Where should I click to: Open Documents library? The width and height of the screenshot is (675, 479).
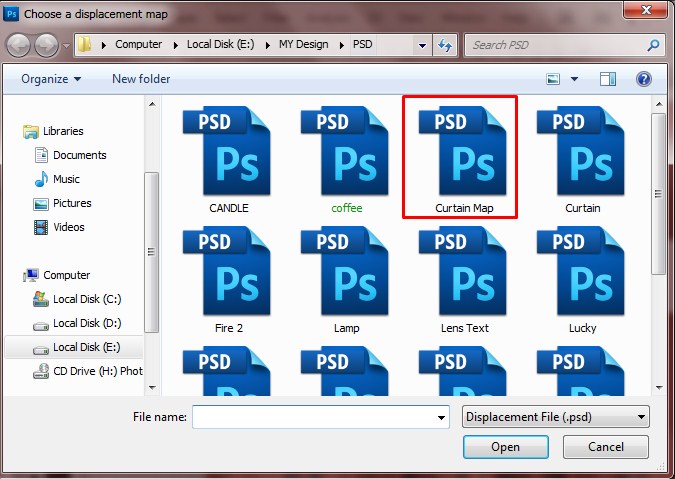coord(70,155)
